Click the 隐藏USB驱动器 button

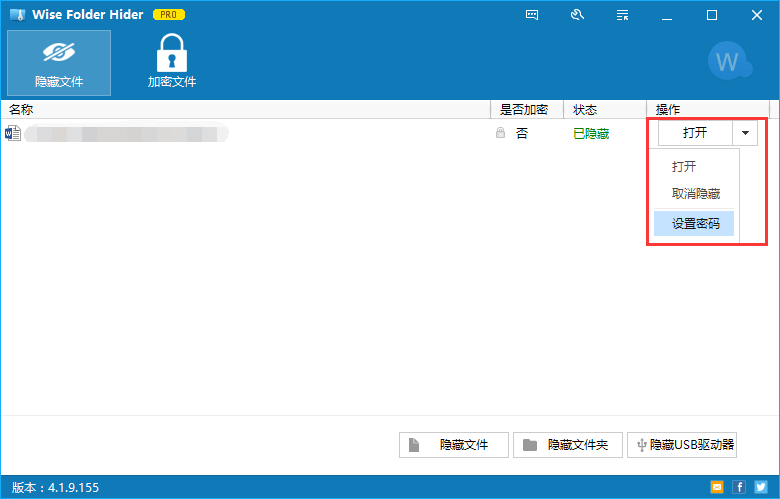coord(682,445)
